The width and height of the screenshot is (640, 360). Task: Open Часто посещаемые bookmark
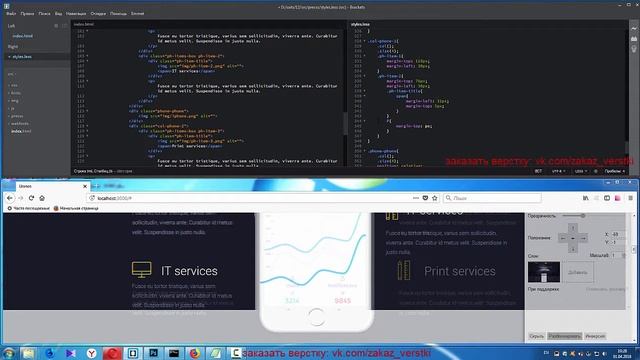[28, 208]
